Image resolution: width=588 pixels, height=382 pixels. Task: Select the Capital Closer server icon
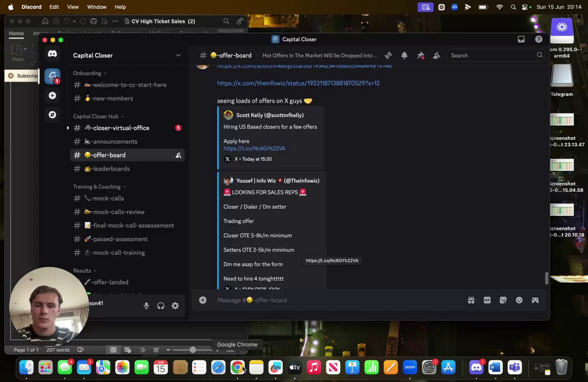pyautogui.click(x=52, y=76)
